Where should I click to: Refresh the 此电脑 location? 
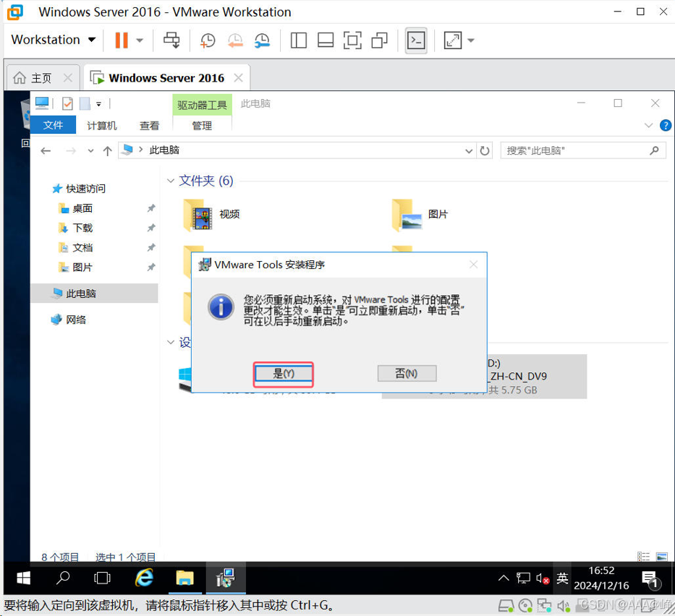pos(485,150)
